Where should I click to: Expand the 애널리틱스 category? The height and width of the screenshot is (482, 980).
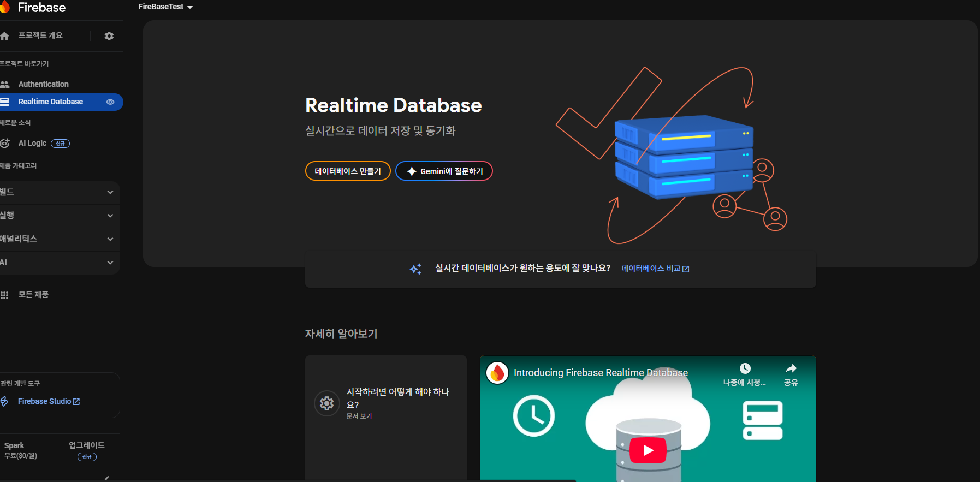(59, 239)
